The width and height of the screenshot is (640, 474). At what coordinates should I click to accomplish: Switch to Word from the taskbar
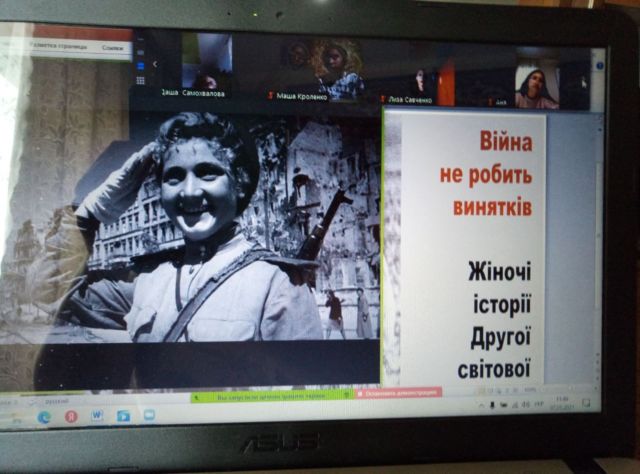click(x=97, y=416)
